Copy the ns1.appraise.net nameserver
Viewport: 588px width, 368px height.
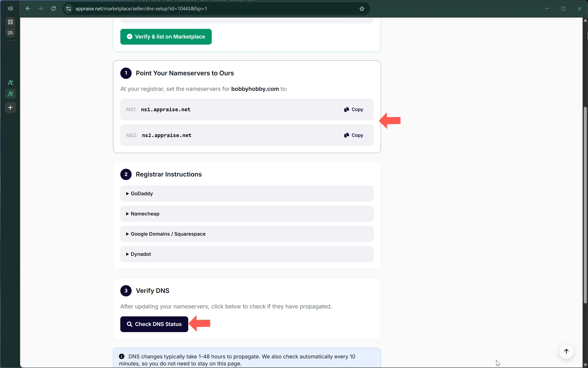click(354, 110)
